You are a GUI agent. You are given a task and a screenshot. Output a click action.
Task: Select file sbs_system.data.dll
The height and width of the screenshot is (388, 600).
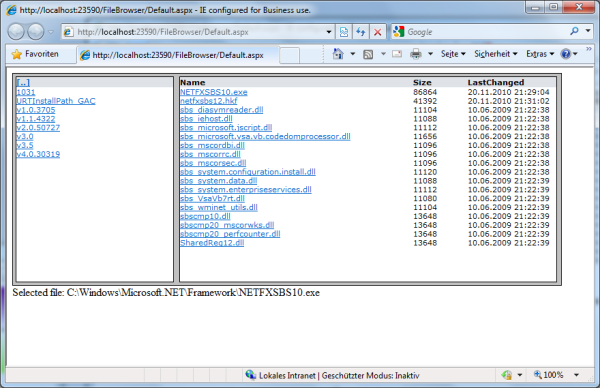(x=218, y=180)
